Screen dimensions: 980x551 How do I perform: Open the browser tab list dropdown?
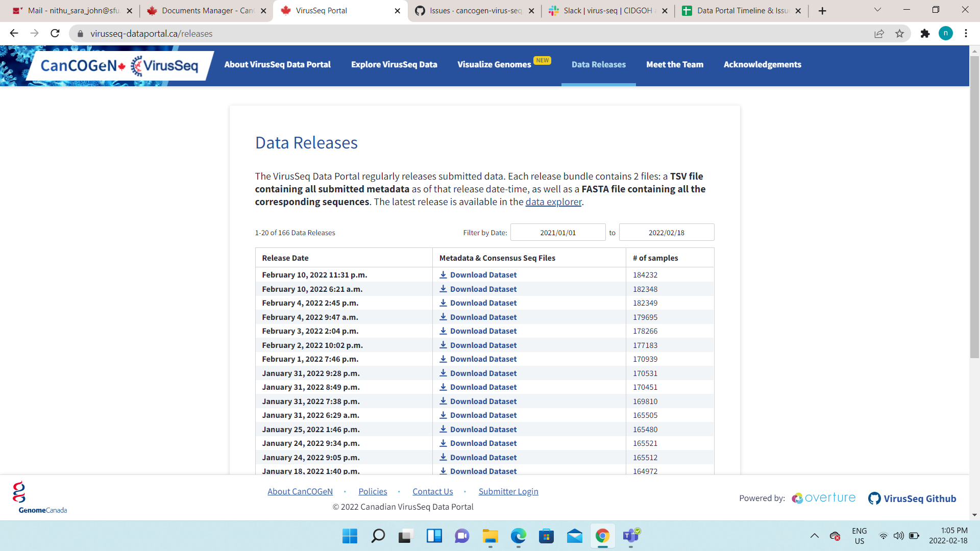coord(877,10)
